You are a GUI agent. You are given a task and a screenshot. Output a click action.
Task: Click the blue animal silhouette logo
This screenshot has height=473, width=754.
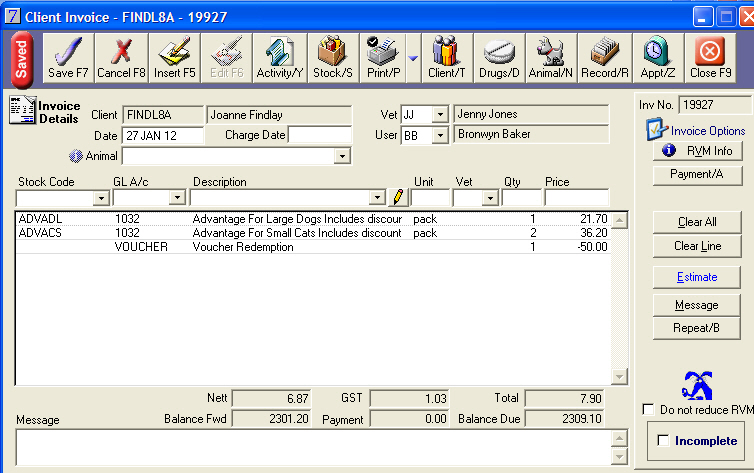click(697, 386)
